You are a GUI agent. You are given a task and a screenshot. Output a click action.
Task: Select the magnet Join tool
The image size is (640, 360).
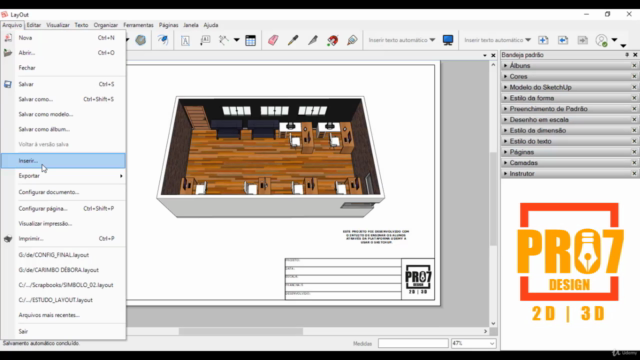[332, 40]
